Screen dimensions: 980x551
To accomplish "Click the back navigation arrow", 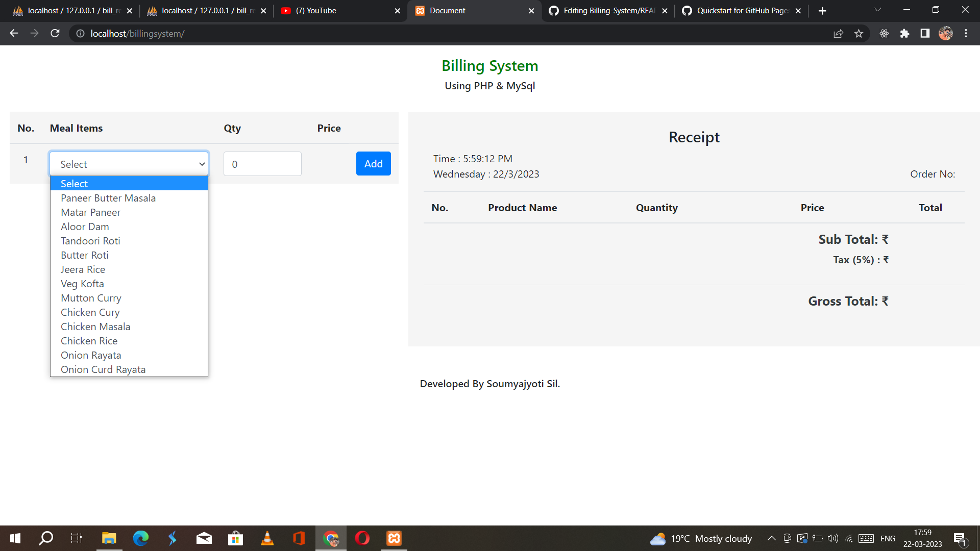I will (x=13, y=33).
